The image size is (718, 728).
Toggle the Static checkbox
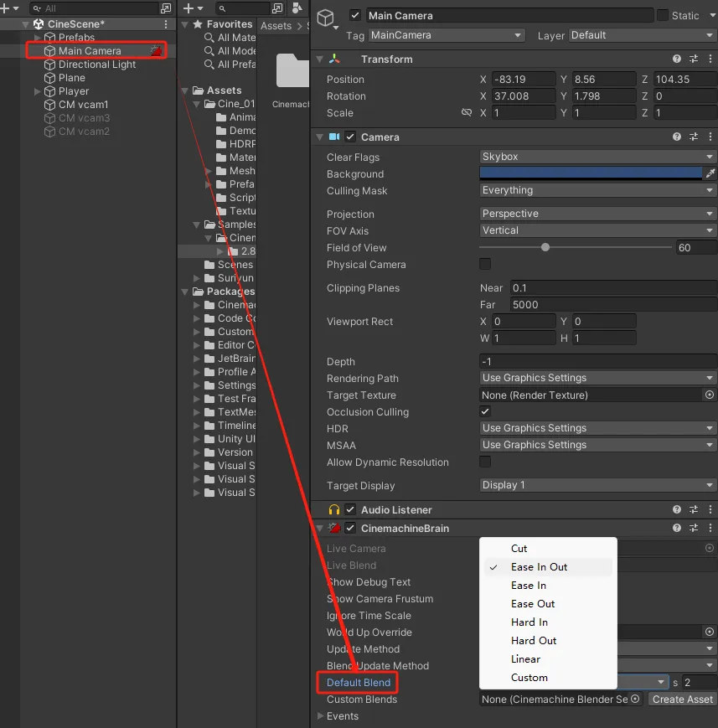click(664, 15)
